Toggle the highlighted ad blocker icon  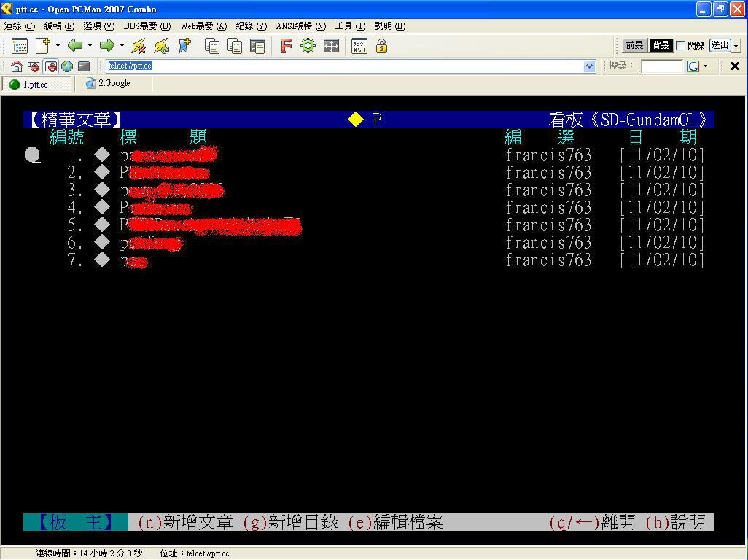coord(50,66)
